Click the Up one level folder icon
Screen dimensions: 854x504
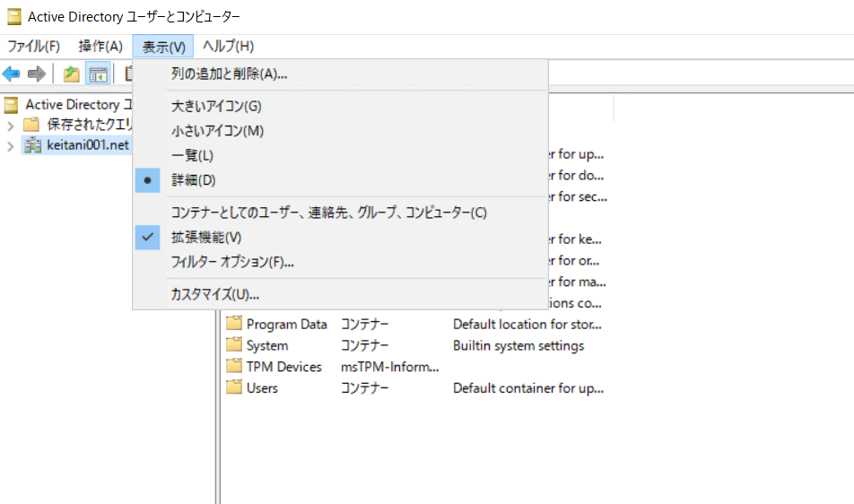pyautogui.click(x=72, y=74)
